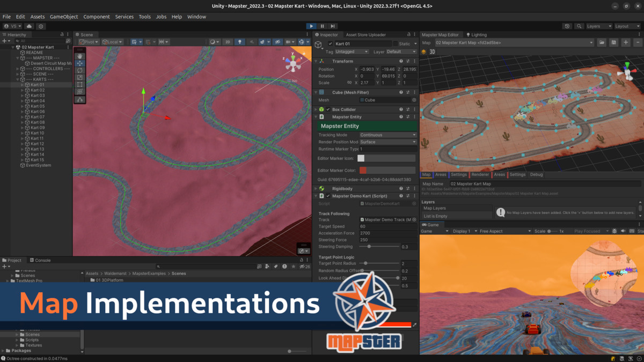Switch to Asset Store Uploader tab
The image size is (644, 362).
(365, 35)
